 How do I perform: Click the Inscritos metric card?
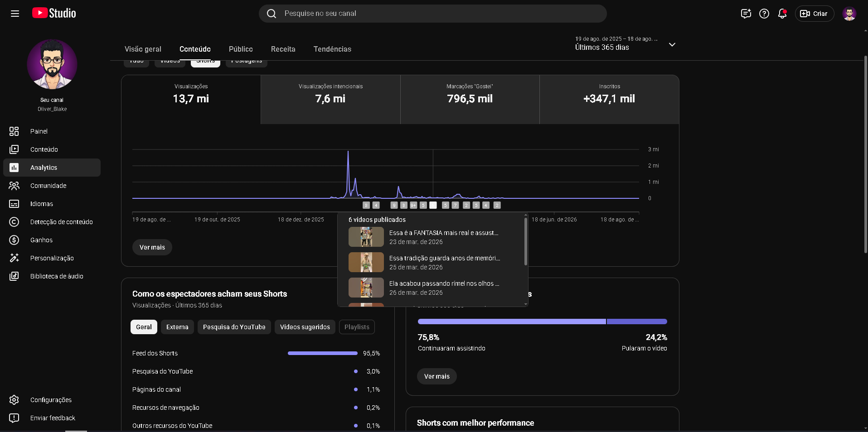[609, 100]
